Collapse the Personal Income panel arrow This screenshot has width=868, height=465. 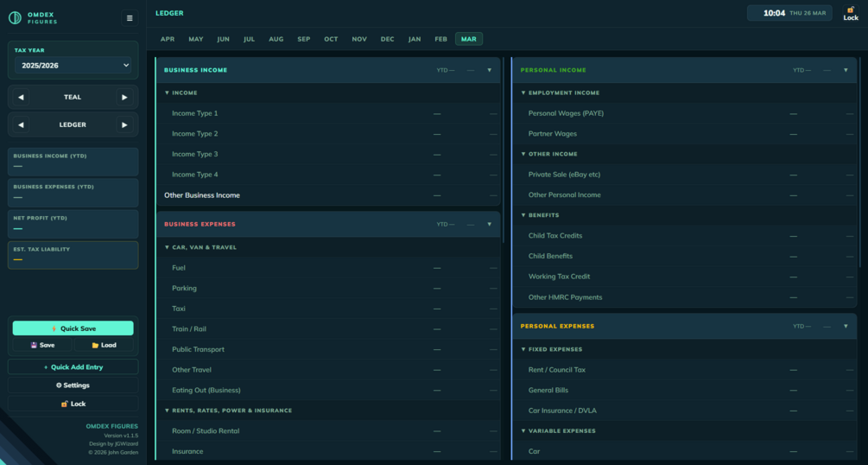point(846,70)
